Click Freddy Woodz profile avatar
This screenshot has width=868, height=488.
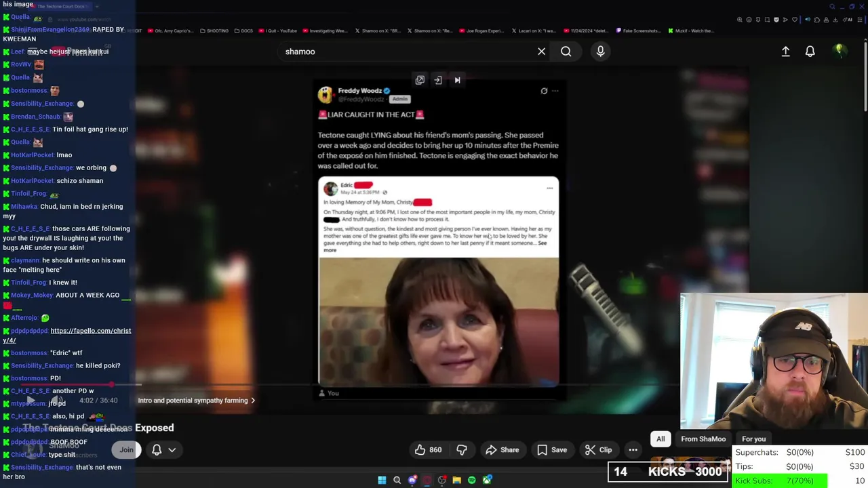pyautogui.click(x=325, y=94)
